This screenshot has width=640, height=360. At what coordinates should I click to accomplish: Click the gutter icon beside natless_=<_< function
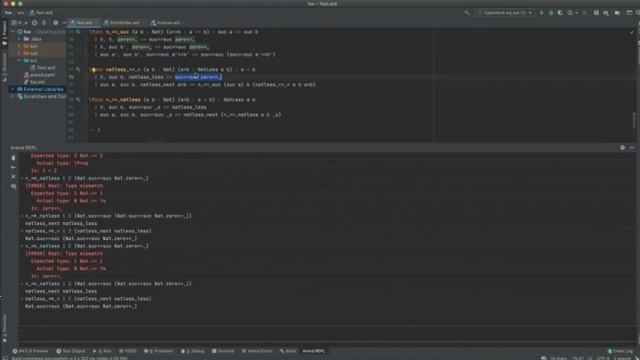pyautogui.click(x=78, y=69)
